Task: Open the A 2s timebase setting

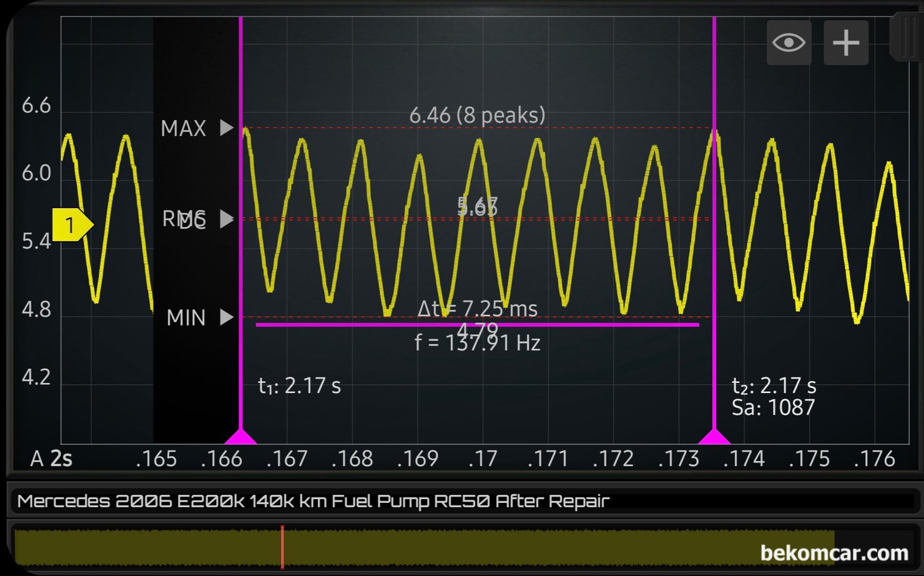Action: (x=51, y=459)
